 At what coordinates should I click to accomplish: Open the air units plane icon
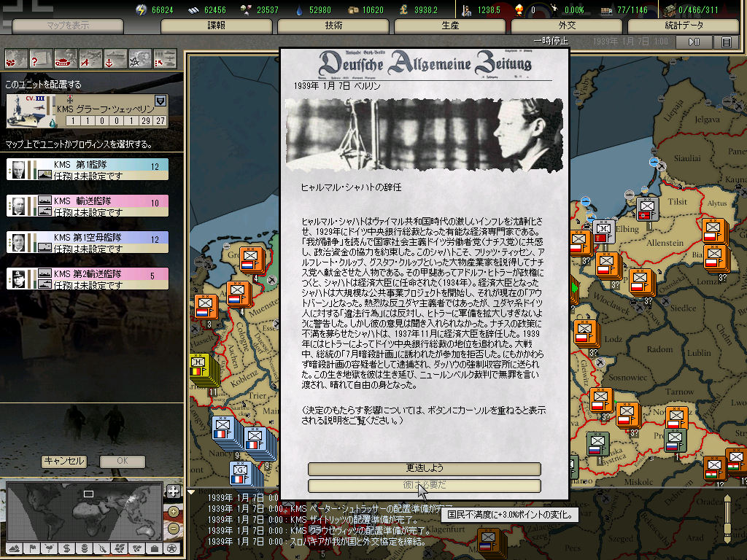[90, 60]
